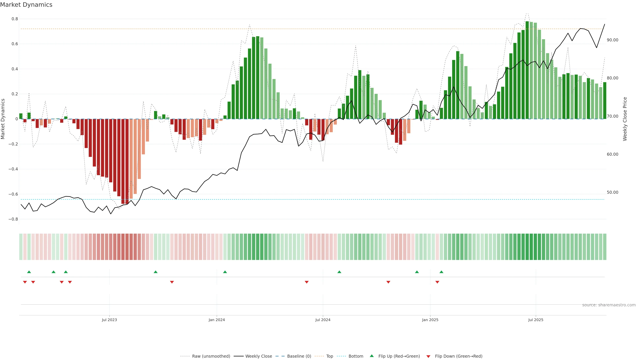Viewport: 644px width, 362px height.
Task: Click the Jan 2025 x-axis label
Action: (x=430, y=320)
